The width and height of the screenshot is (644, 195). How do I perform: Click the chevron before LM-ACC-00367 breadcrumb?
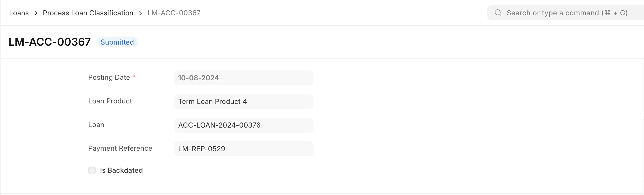coord(141,13)
